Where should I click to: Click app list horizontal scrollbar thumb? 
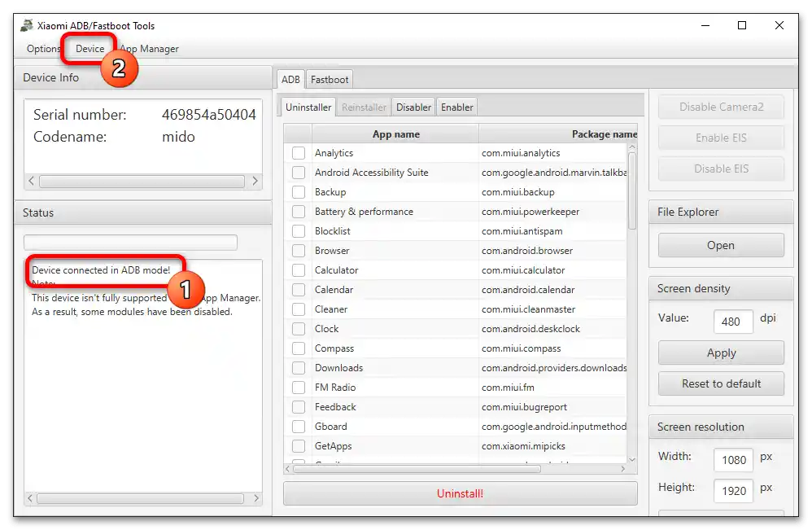point(417,469)
